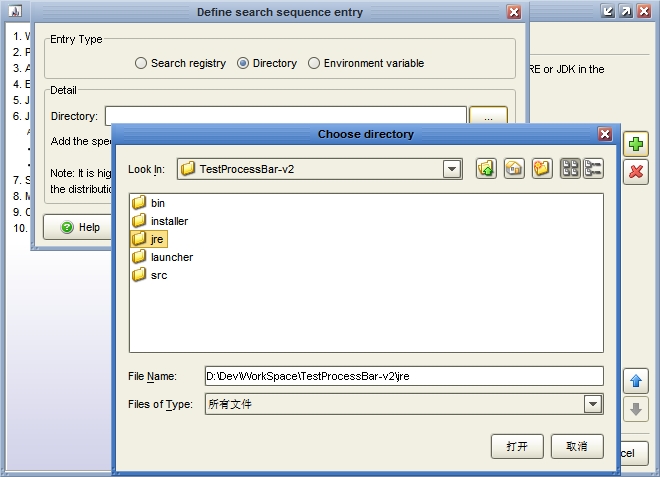Focus the File Name text field

[404, 376]
